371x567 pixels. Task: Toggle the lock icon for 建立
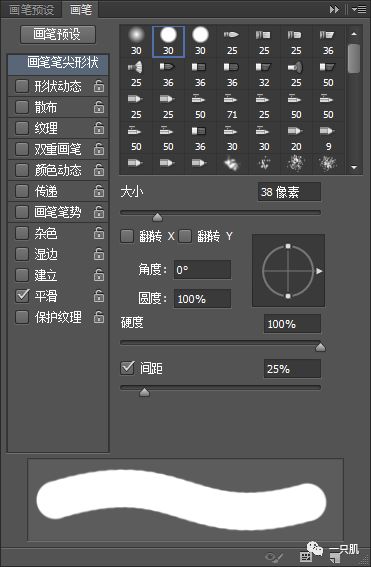(x=99, y=275)
